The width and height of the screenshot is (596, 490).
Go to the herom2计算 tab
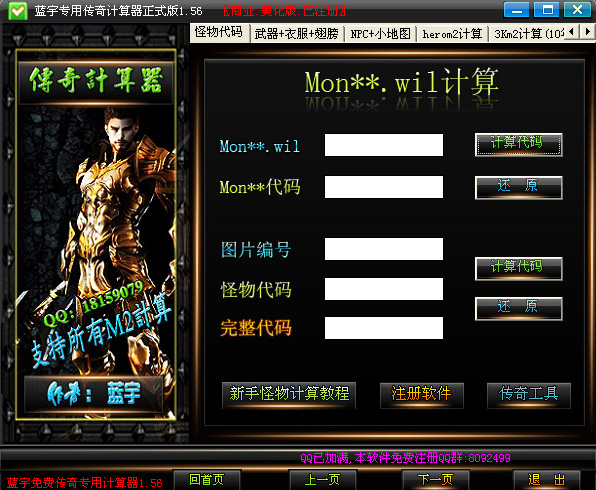[x=452, y=34]
